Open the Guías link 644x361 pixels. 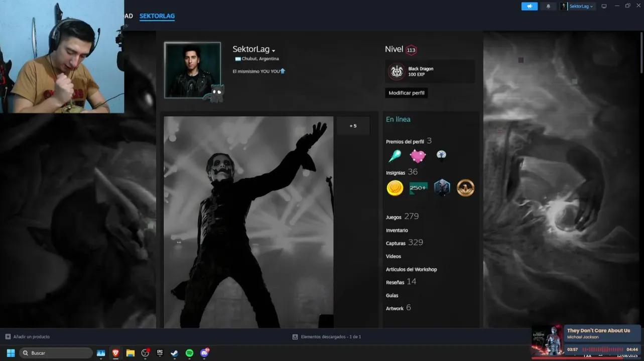pyautogui.click(x=392, y=295)
